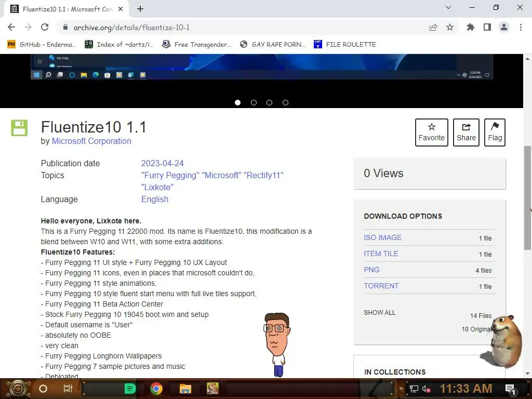Open Task View on the taskbar

click(68, 389)
